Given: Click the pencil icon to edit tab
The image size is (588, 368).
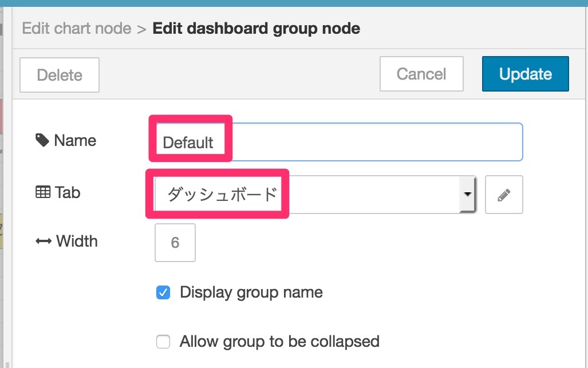Looking at the screenshot, I should point(504,195).
